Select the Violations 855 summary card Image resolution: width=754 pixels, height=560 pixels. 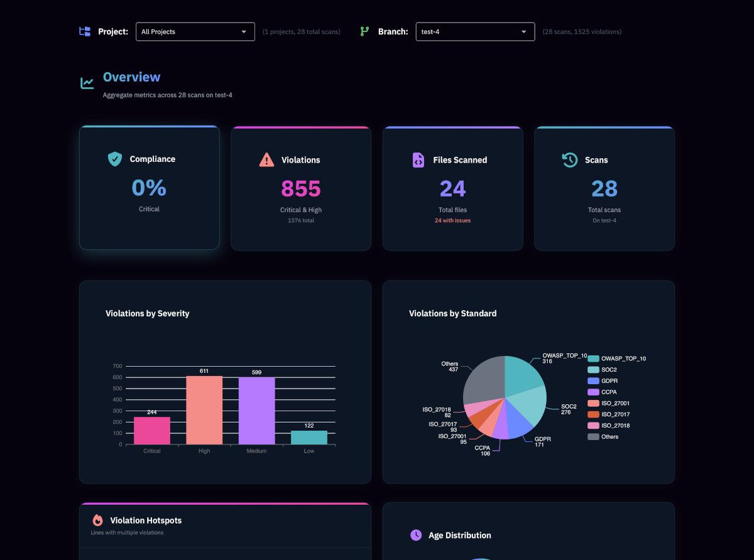pyautogui.click(x=301, y=188)
